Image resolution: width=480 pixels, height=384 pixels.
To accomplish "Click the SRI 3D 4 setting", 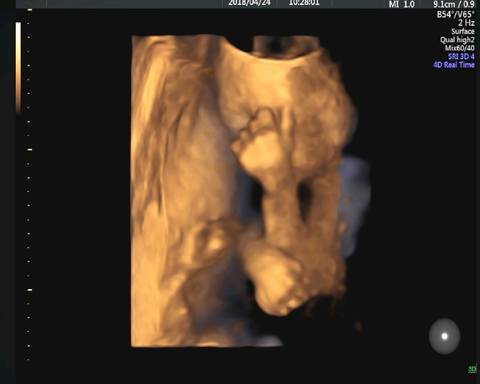I will (461, 56).
